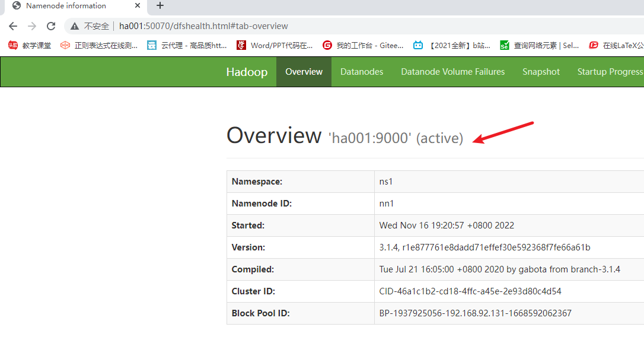Open the 我的工作台 Gitee bookmark

click(x=363, y=46)
